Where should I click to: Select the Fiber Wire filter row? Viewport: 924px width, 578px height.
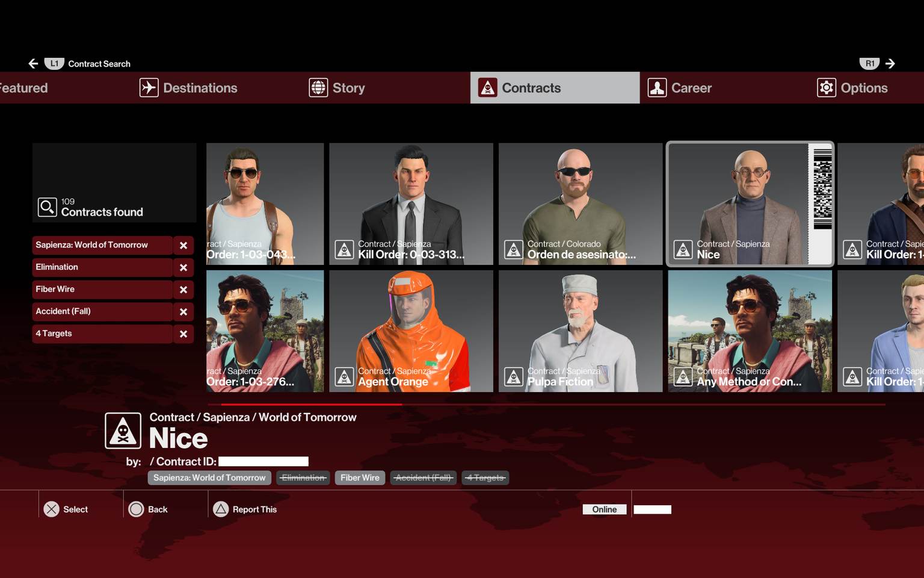102,290
